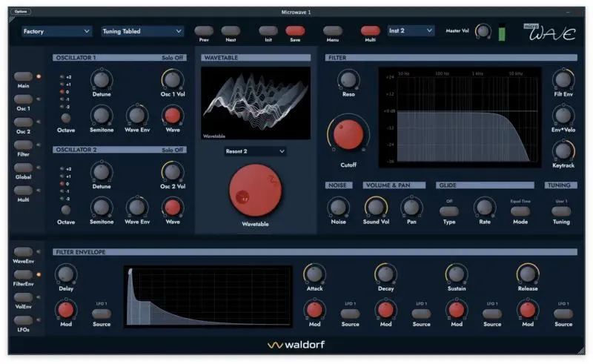Click the Oscillator 2 Semitone knob

coord(102,208)
